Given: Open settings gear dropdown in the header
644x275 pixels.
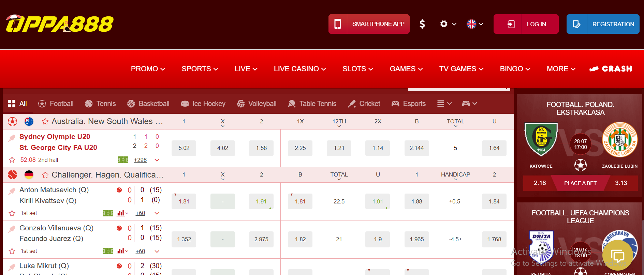Looking at the screenshot, I should pos(448,24).
